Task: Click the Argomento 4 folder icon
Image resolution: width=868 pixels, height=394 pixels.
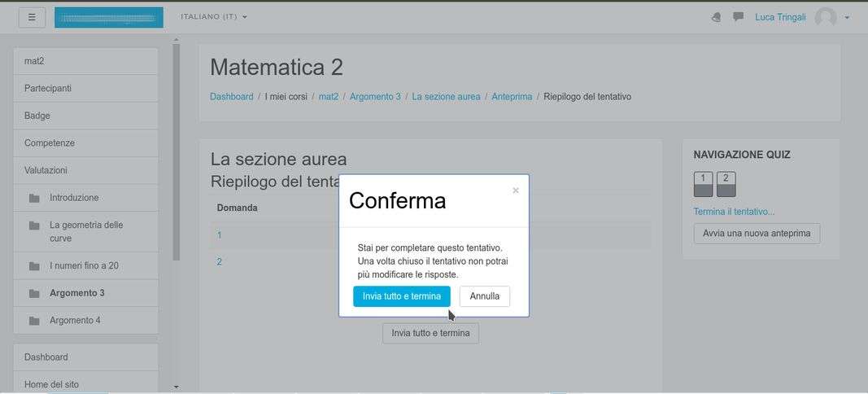Action: click(x=34, y=320)
